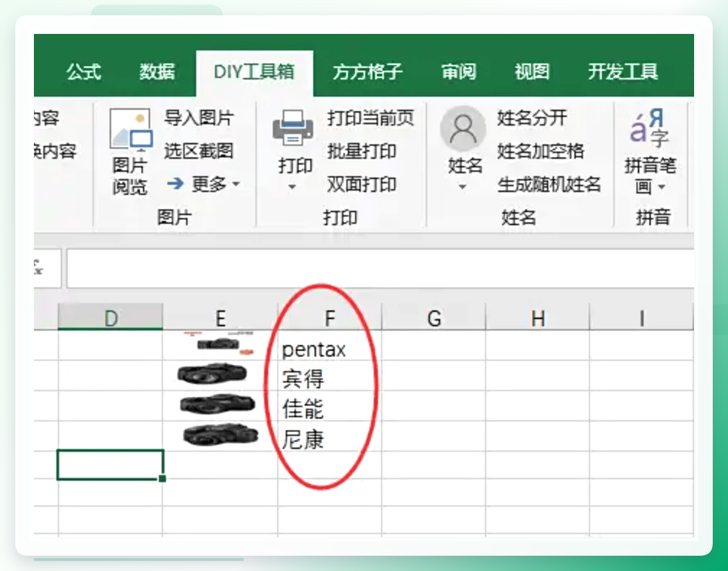This screenshot has height=571, width=728.
Task: Select column I header
Action: point(641,318)
